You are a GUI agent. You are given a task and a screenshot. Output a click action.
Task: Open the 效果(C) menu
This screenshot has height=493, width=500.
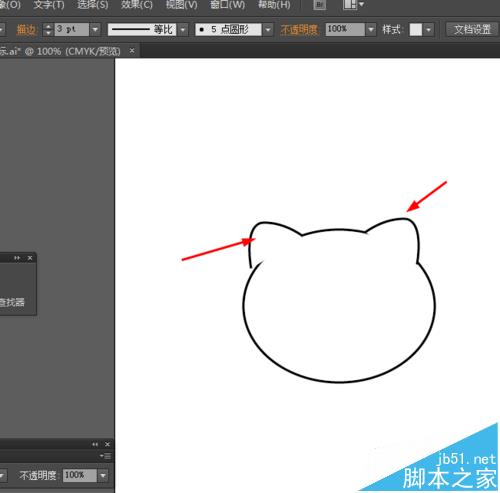click(x=137, y=5)
